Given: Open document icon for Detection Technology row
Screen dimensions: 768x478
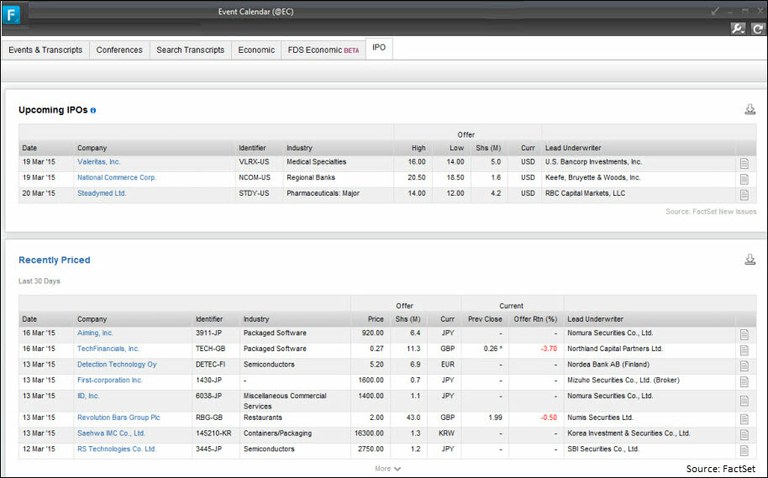Looking at the screenshot, I should [744, 366].
